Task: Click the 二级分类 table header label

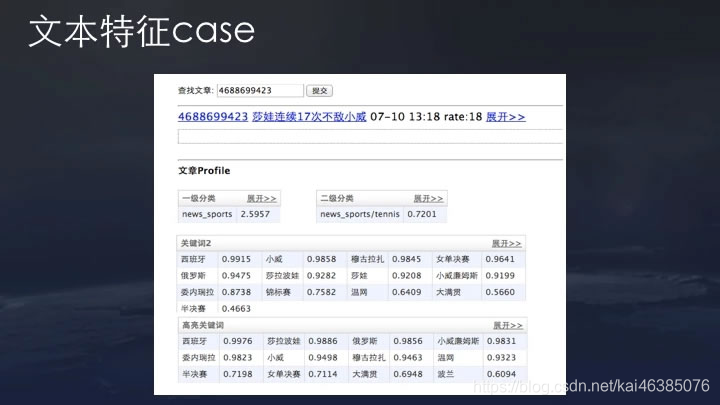Action: click(337, 198)
